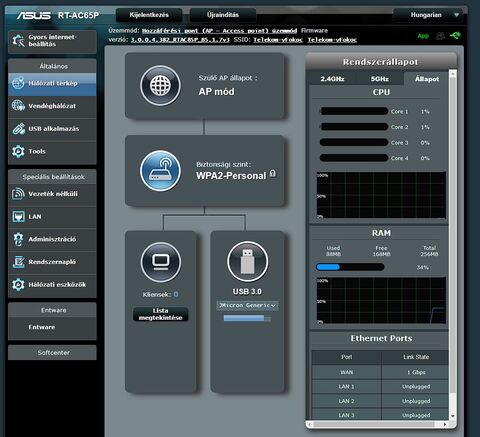Switch to the 2.4GHz tab
Viewport: 480px width, 437px height.
pos(332,79)
